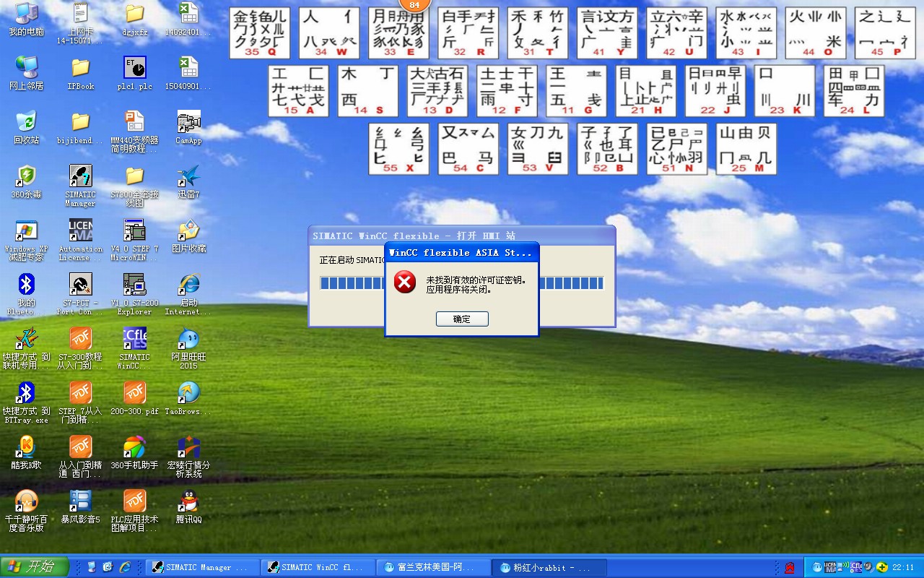This screenshot has height=578, width=924.
Task: Switch to SIMATIC Manager taskbar window
Action: [201, 567]
